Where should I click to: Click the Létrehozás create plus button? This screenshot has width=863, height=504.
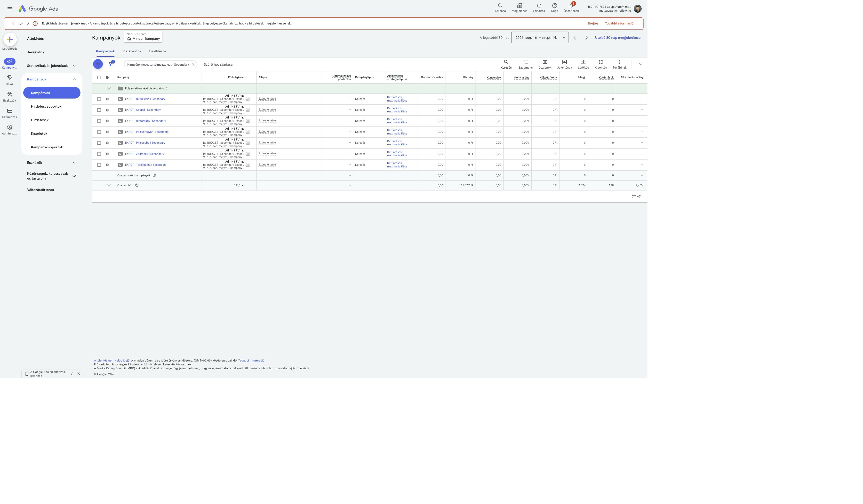(10, 40)
